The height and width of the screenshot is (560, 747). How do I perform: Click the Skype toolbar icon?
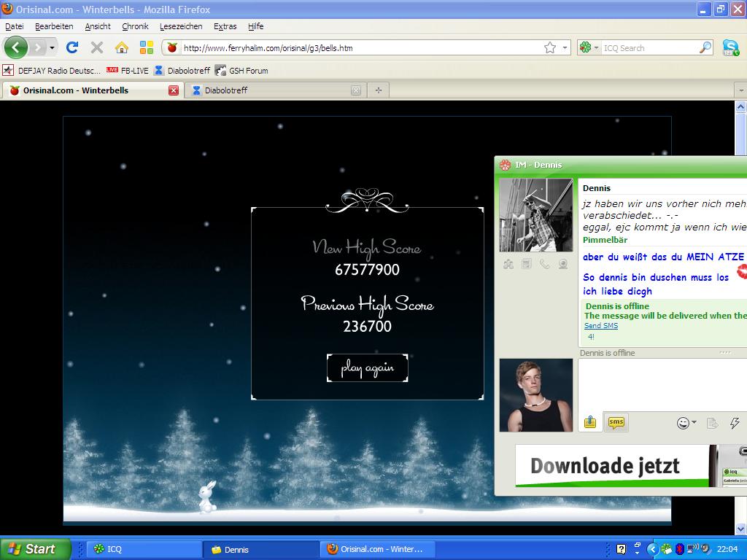(730, 47)
